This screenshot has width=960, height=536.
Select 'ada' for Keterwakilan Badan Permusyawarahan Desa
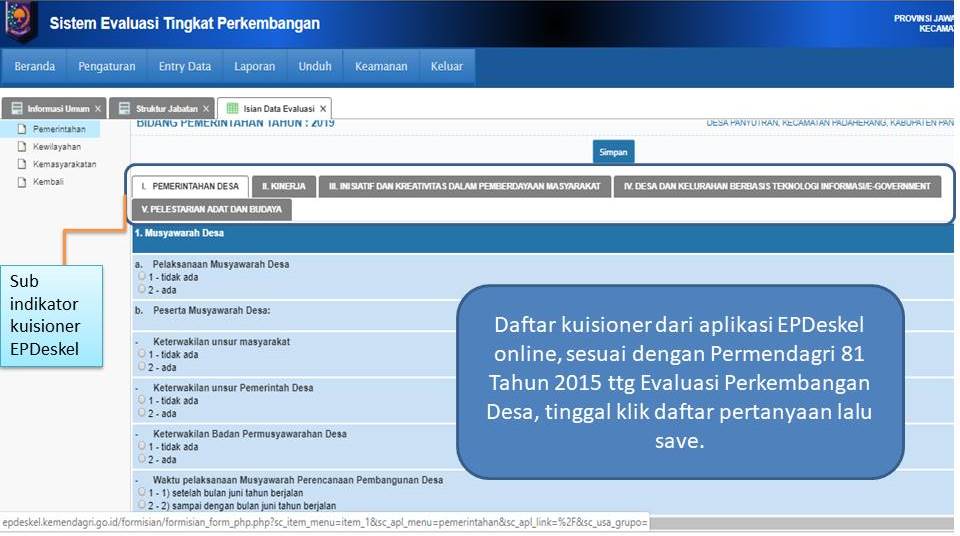coord(141,458)
